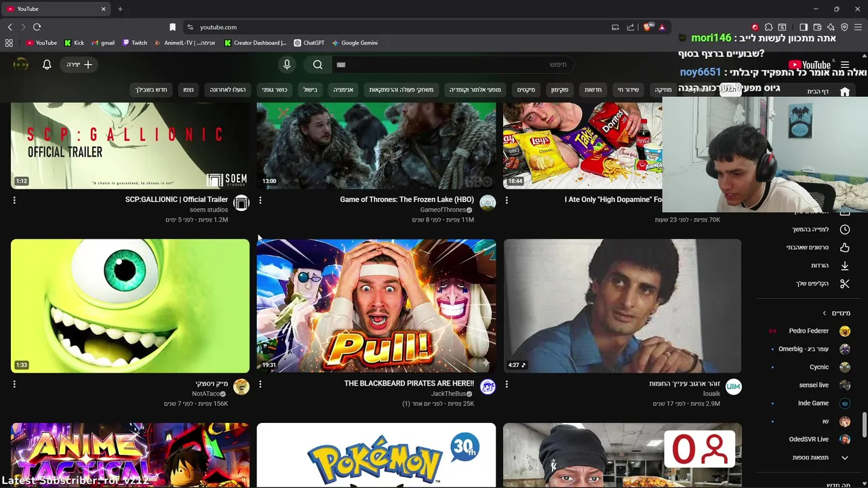The height and width of the screenshot is (488, 868).
Task: Open options menu for SCP:GALLIONIC Official Trailer
Action: 14,200
